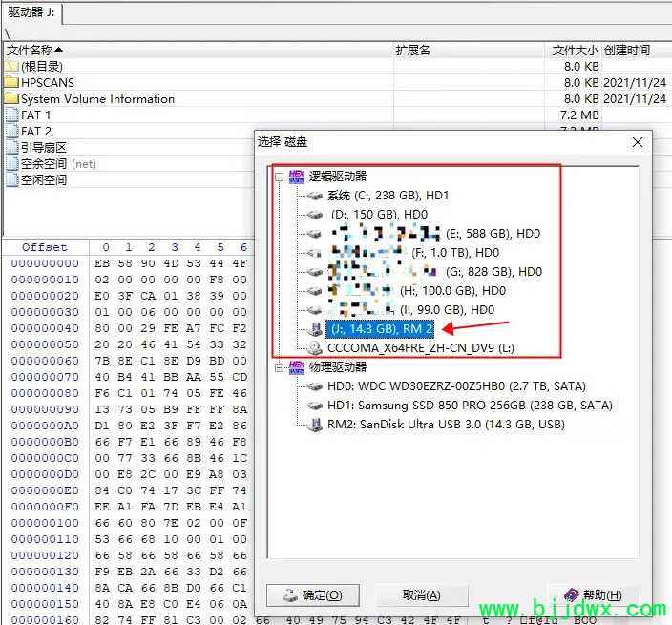Select CCCOMA_X64FRE_ZH-CN_DV9 (L:) entry
This screenshot has height=625, width=672.
tap(420, 348)
